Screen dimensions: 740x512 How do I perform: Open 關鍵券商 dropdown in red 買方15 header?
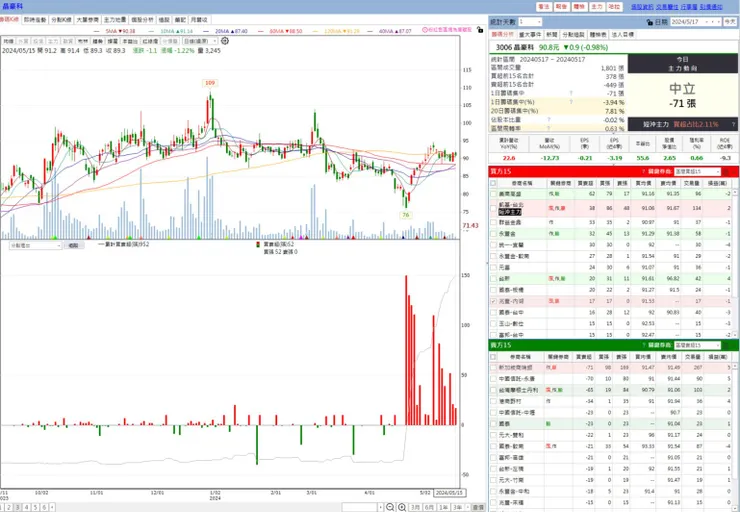[697, 172]
